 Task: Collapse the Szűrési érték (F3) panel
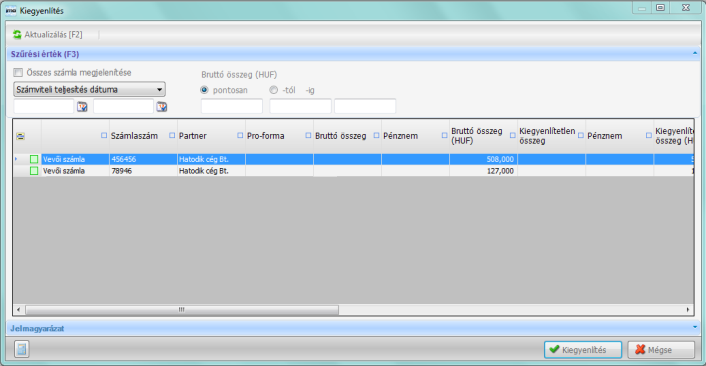(x=695, y=54)
